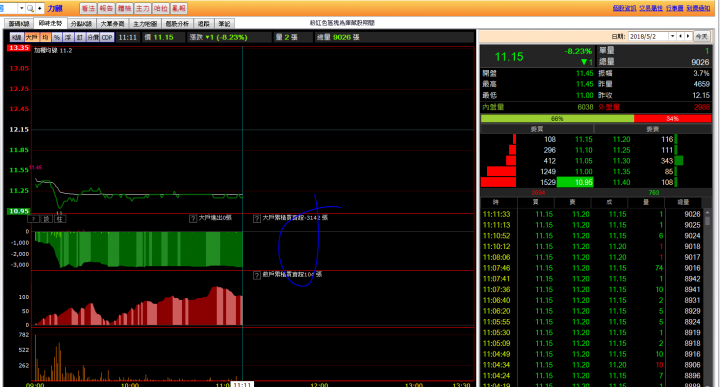Image resolution: width=720 pixels, height=387 pixels.
Task: Click the 13.35 upper limit price label
Action: [x=18, y=48]
